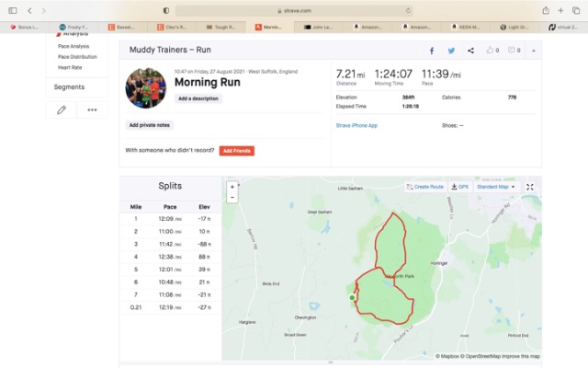Open comments via the speech bubble icon
588x368 pixels.
pos(513,51)
